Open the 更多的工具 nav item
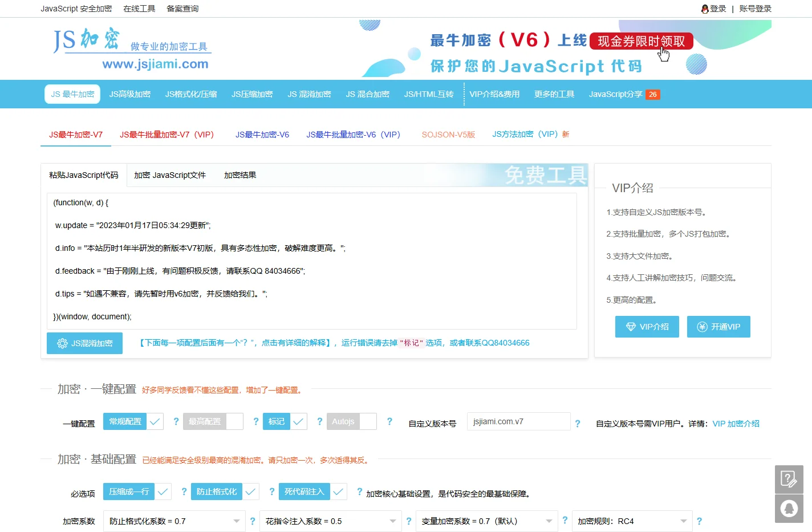The width and height of the screenshot is (812, 532). click(x=554, y=94)
